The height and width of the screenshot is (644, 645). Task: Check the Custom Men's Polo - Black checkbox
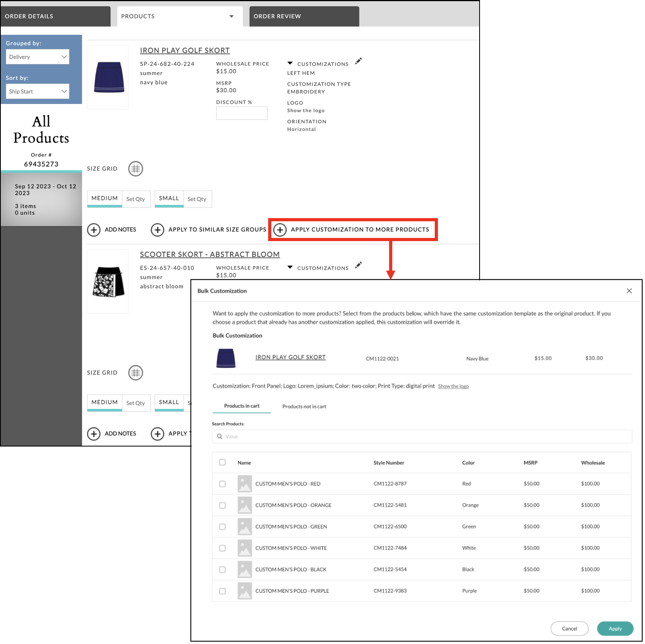(222, 569)
